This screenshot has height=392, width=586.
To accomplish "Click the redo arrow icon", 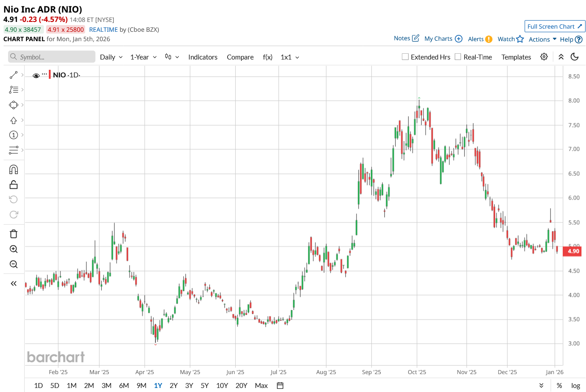I will [13, 214].
